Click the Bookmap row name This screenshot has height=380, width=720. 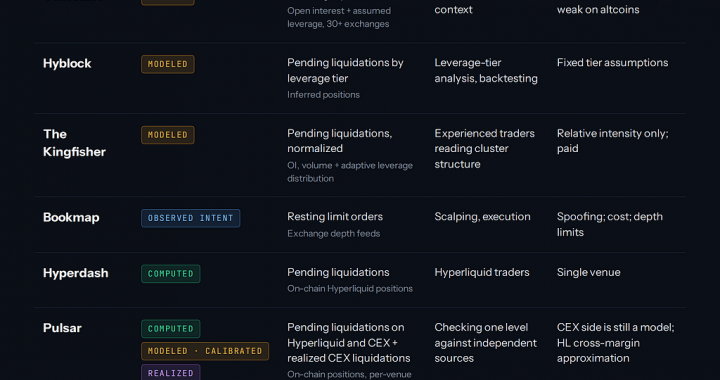[x=71, y=217]
